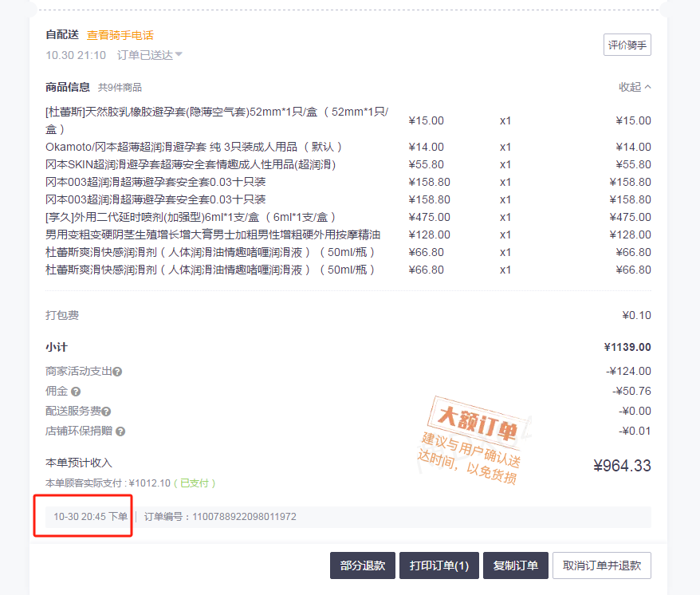The image size is (700, 595).
Task: Print the order with 打印订单(1)
Action: pyautogui.click(x=439, y=565)
